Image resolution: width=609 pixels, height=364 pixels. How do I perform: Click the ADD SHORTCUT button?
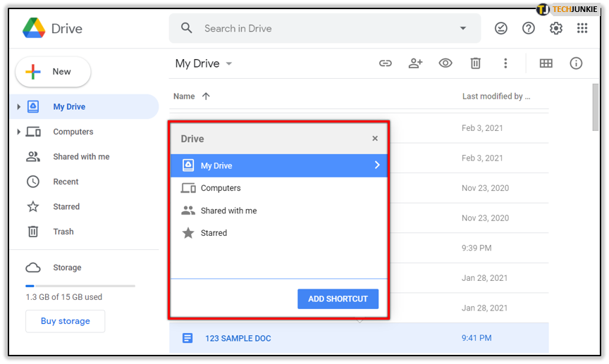338,299
